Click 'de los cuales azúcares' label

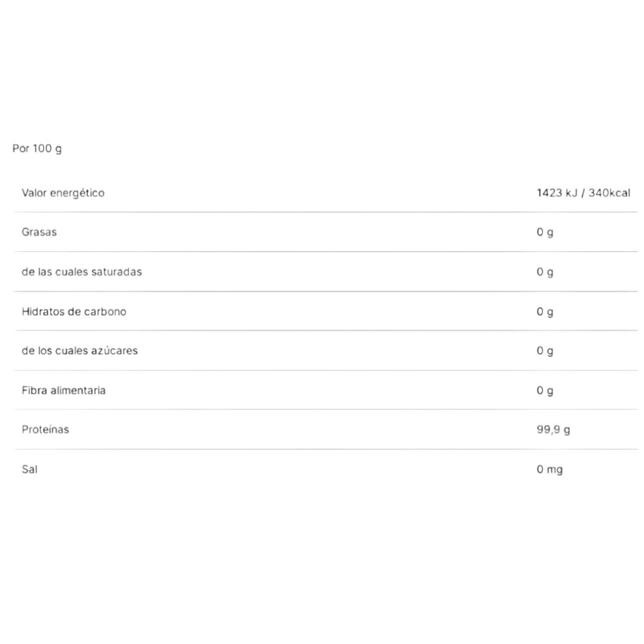pyautogui.click(x=80, y=351)
